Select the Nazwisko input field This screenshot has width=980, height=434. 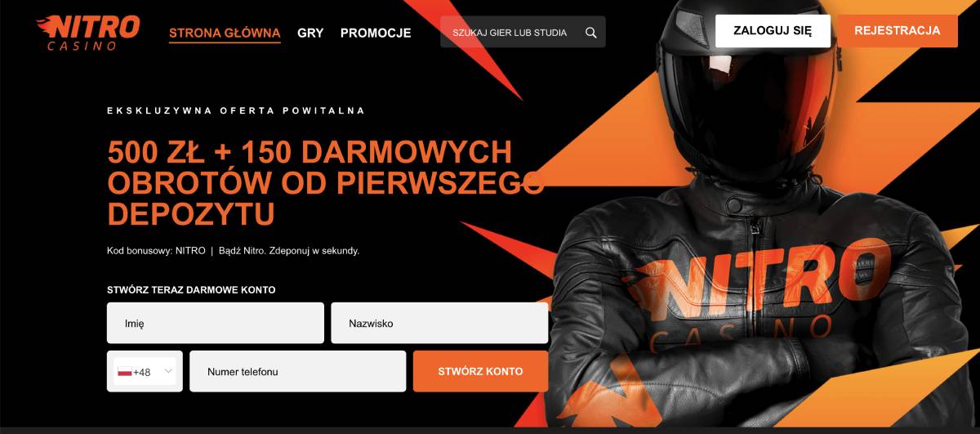click(x=439, y=323)
